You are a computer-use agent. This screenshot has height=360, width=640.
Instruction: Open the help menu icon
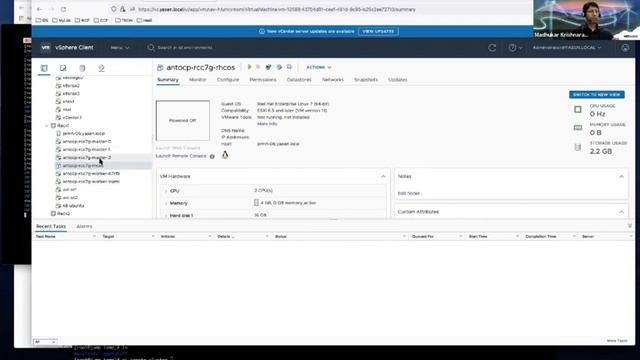[x=512, y=48]
